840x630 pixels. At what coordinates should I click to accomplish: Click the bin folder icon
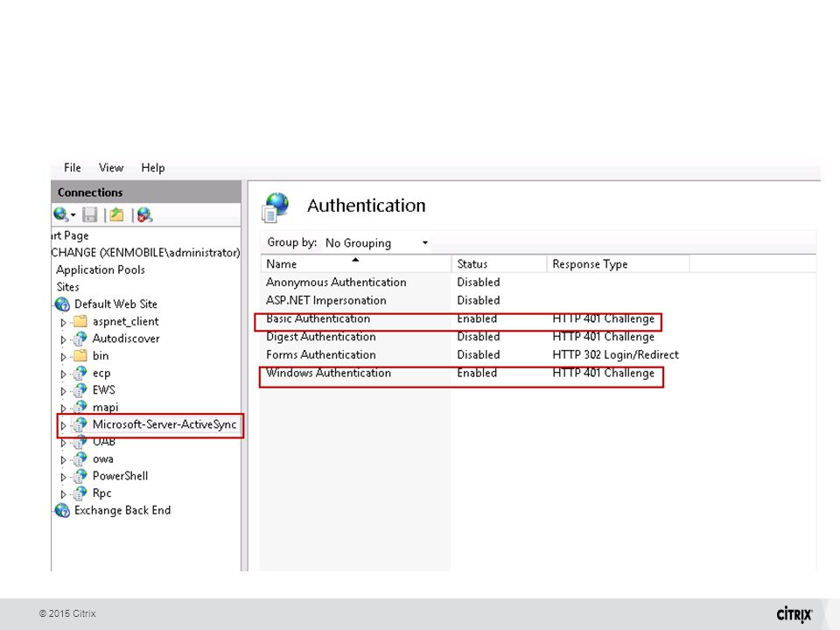tap(80, 356)
